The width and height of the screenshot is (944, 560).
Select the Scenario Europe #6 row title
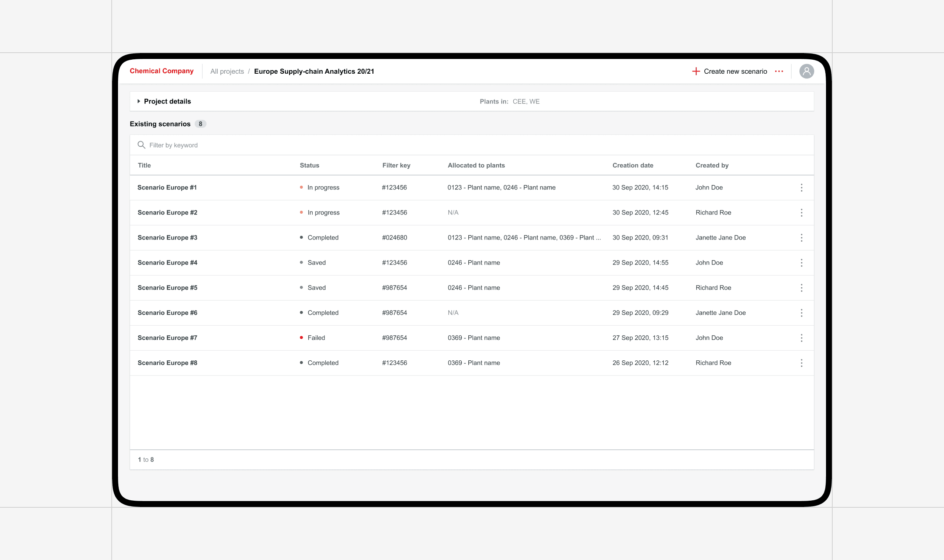coord(167,313)
